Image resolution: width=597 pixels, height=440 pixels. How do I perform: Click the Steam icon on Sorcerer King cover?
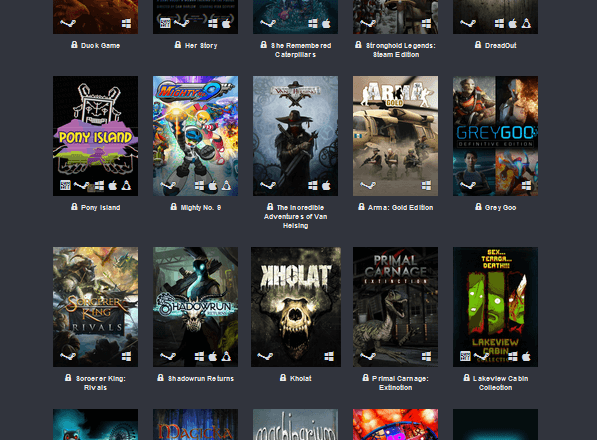pyautogui.click(x=68, y=357)
